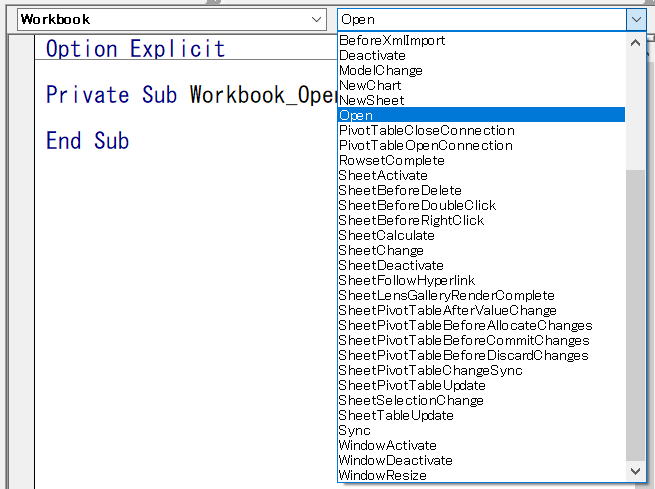Viewport: 655px width, 489px height.
Task: Select SheetBeforeDoubleClick event
Action: coord(417,205)
